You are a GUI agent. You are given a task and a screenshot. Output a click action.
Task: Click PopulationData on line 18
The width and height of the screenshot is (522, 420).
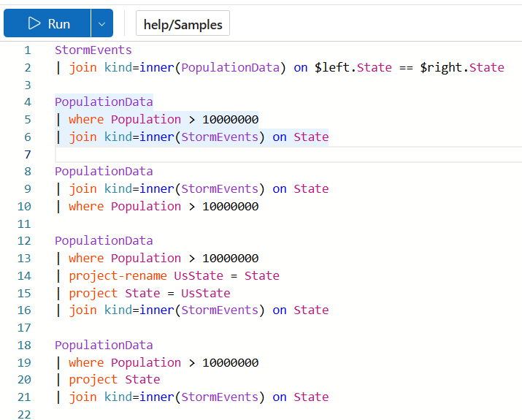104,345
